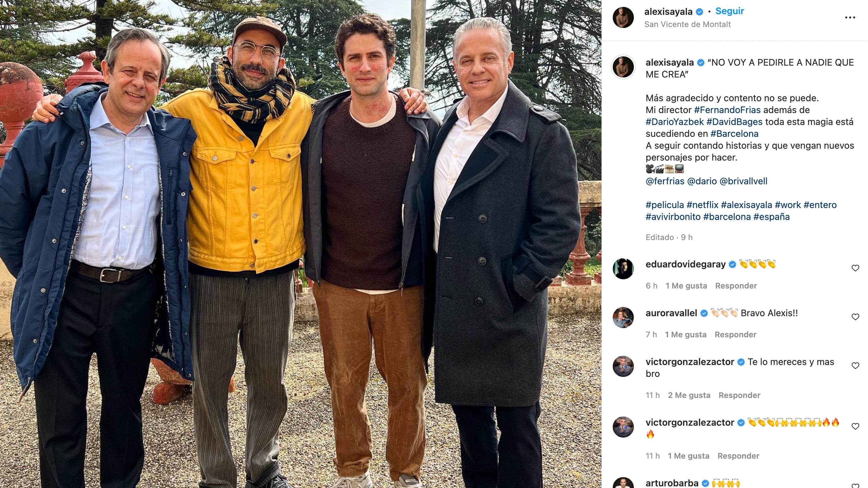Reply to auroravallel's comment
868x488 pixels.
coord(735,335)
